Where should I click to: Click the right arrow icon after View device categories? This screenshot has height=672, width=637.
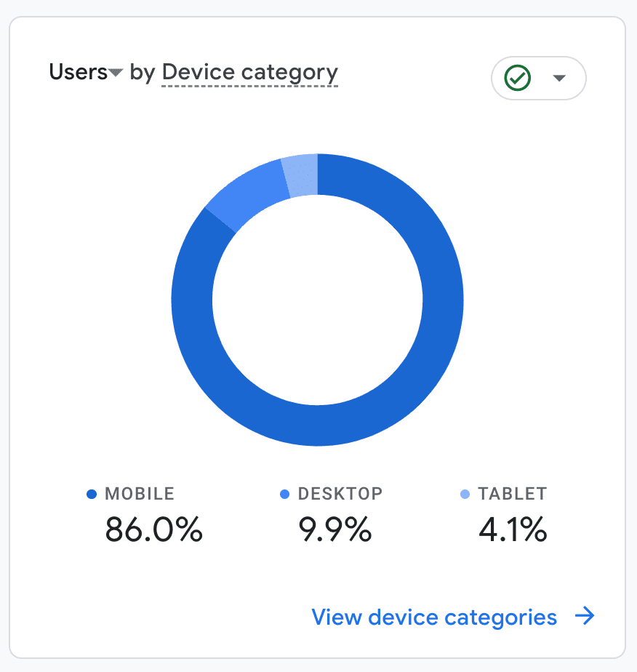pyautogui.click(x=585, y=617)
